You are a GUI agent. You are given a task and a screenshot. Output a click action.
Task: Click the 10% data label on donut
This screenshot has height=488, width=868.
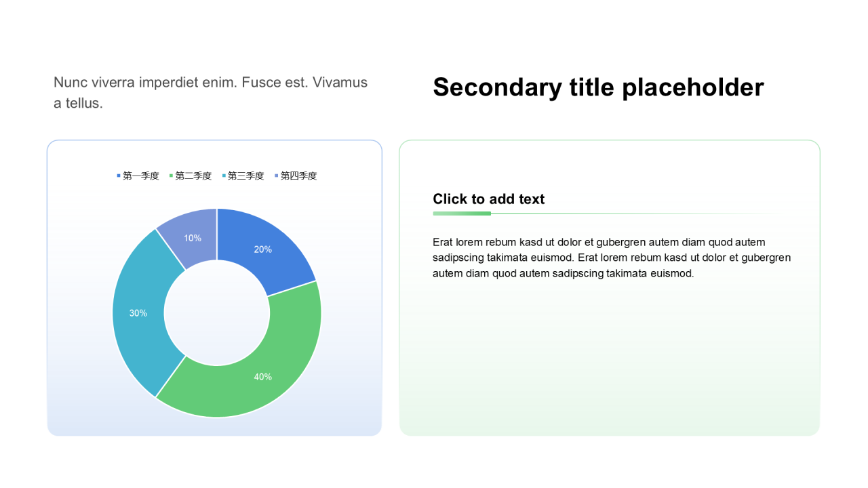[x=193, y=239]
